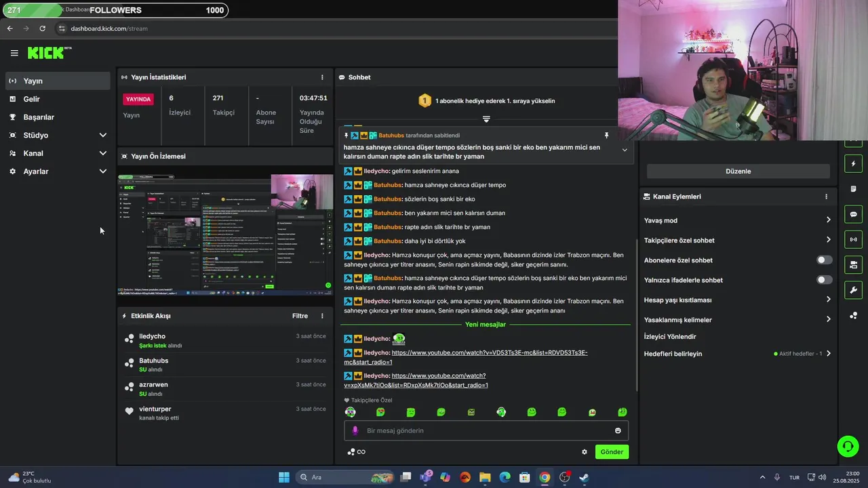Open Etkinlik Akışı three-dot menu
The width and height of the screenshot is (868, 488).
[322, 316]
